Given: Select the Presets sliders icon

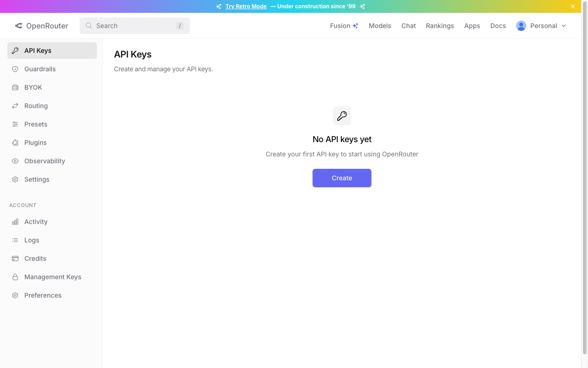Looking at the screenshot, I should pyautogui.click(x=15, y=124).
